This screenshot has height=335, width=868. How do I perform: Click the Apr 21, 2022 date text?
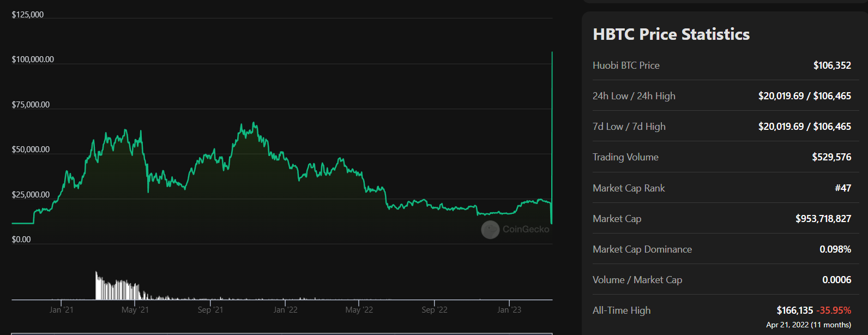tap(787, 325)
